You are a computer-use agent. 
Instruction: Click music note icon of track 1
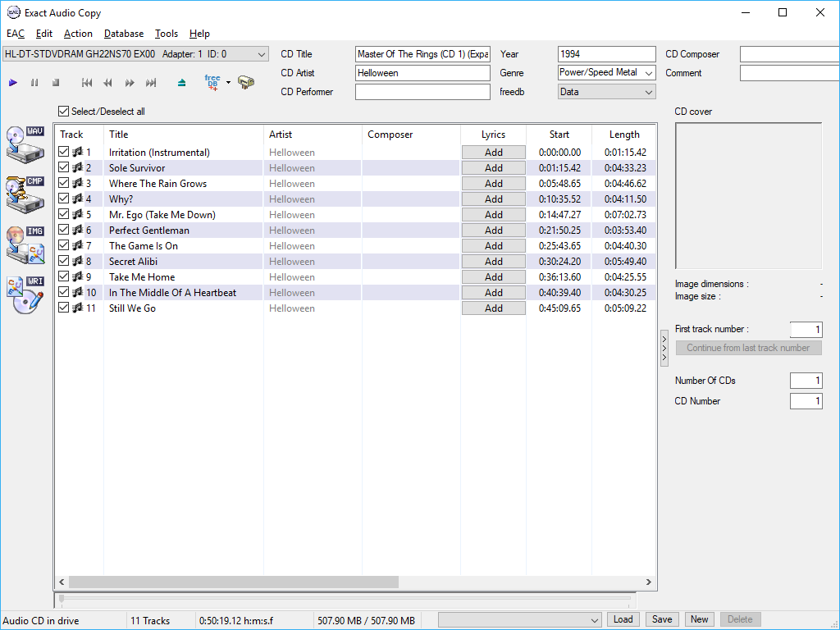point(78,152)
